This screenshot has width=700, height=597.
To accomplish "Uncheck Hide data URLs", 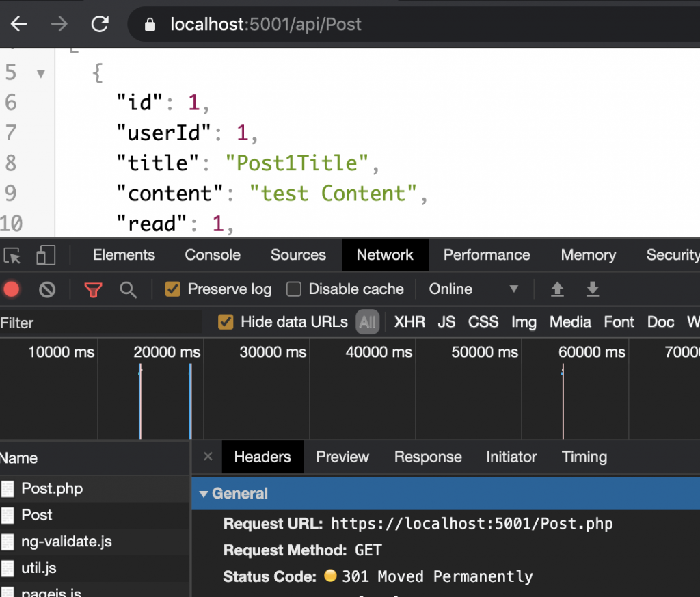I will pyautogui.click(x=226, y=322).
